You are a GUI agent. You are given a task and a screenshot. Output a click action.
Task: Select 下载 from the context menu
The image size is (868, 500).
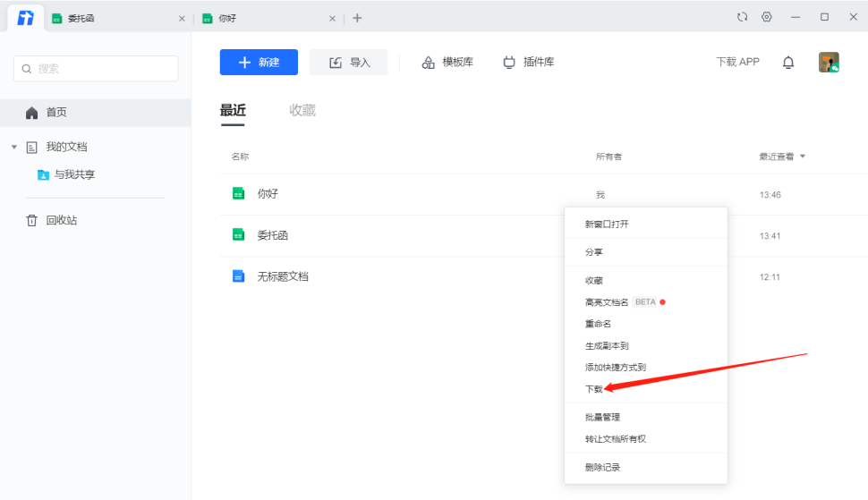pos(593,389)
